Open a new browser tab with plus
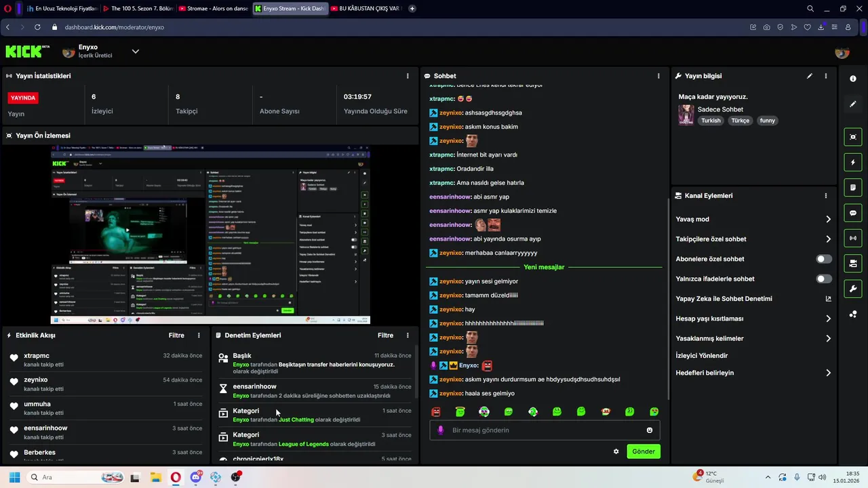Viewport: 868px width, 488px height. click(412, 9)
